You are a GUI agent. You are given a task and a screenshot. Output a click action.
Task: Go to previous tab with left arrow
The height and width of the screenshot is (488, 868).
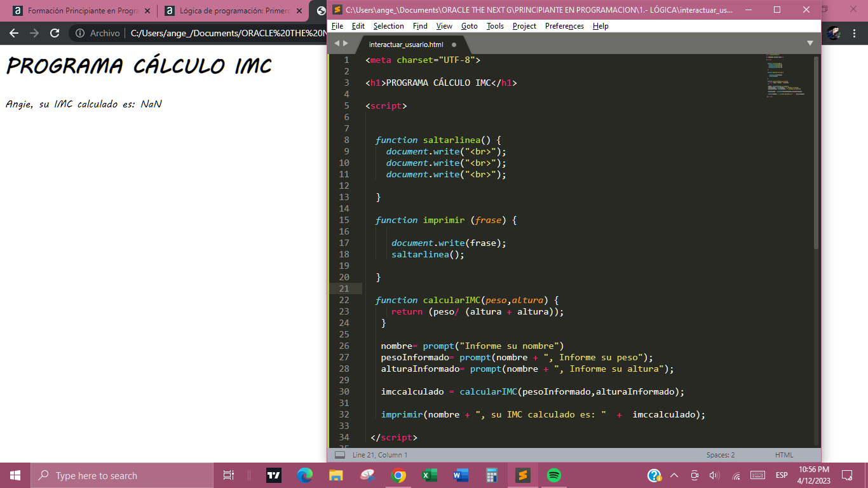[x=337, y=43]
